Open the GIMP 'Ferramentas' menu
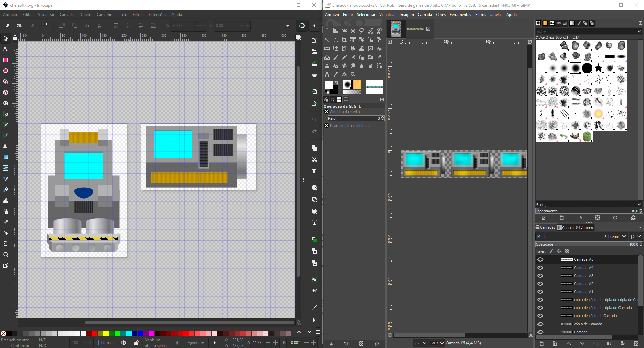The image size is (644, 348). click(460, 15)
